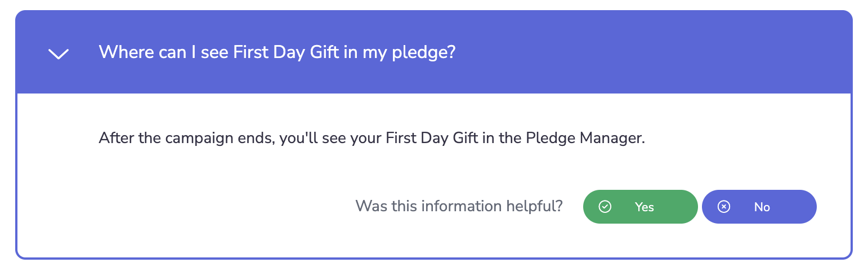Click the Pledge Manager answer sentence
The width and height of the screenshot is (868, 267).
click(x=372, y=138)
